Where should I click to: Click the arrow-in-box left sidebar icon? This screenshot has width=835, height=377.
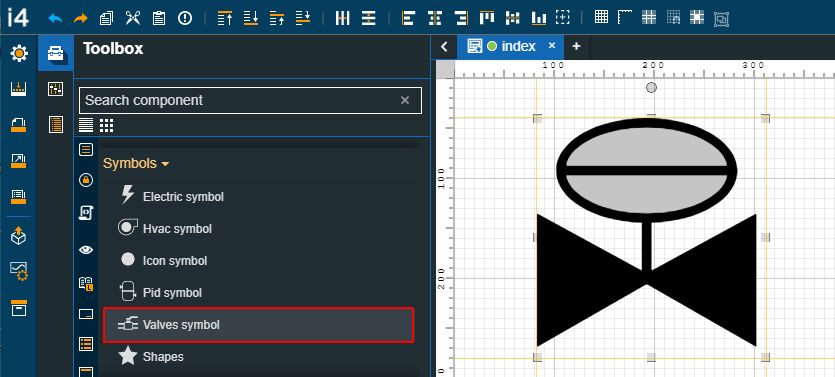[19, 160]
